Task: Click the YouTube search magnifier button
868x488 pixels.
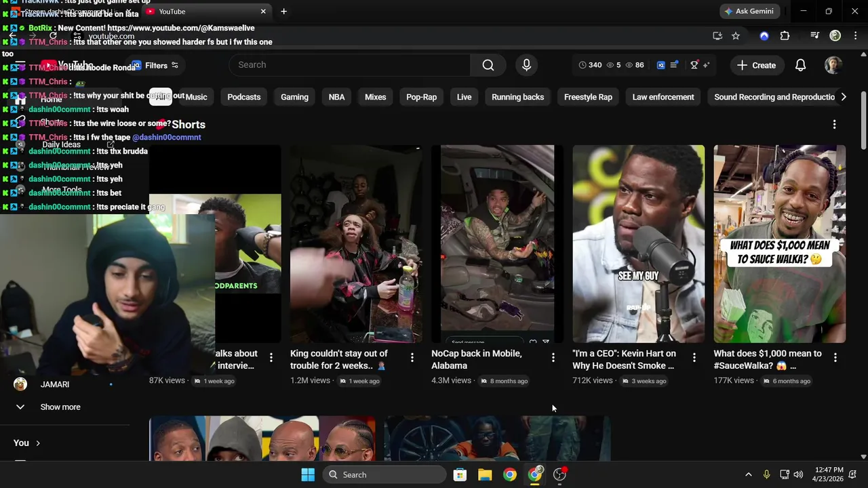Action: coord(488,65)
